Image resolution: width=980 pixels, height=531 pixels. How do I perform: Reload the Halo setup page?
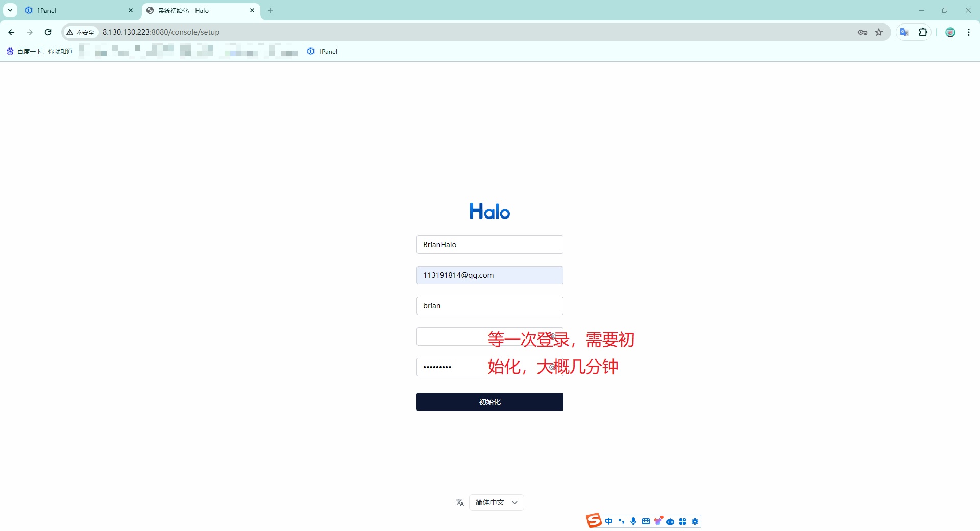click(x=48, y=32)
